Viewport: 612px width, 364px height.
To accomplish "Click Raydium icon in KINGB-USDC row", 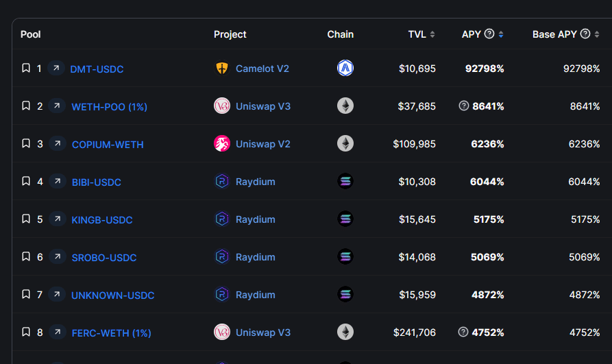I will coord(222,219).
